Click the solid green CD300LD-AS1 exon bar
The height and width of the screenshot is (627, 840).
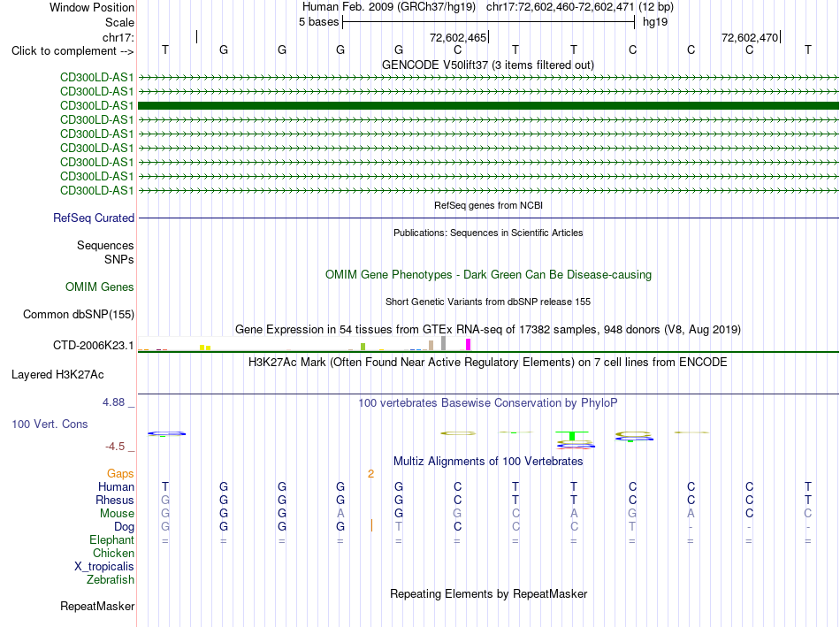click(x=488, y=105)
